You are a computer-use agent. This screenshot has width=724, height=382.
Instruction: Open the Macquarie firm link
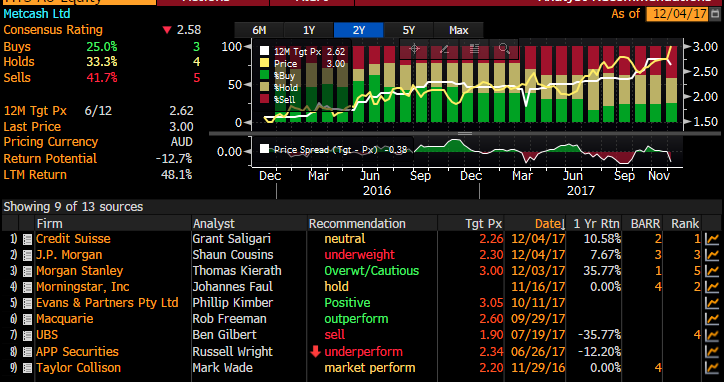pos(65,319)
